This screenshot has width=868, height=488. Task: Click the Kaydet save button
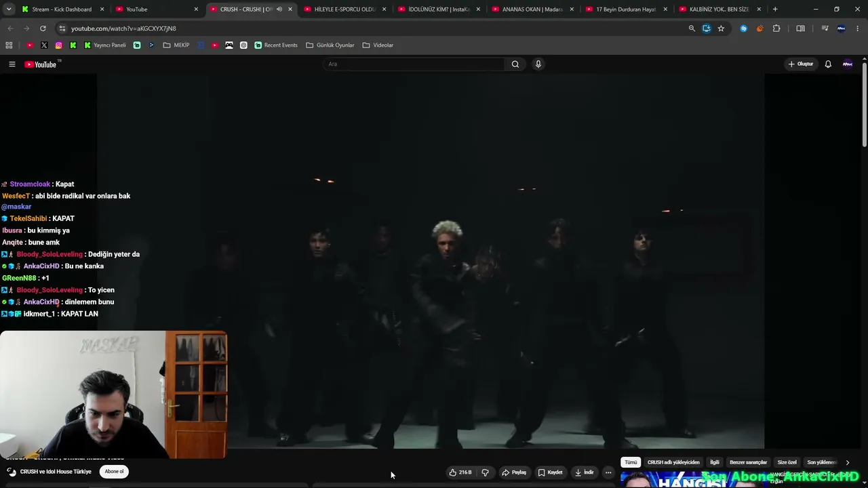(x=550, y=472)
